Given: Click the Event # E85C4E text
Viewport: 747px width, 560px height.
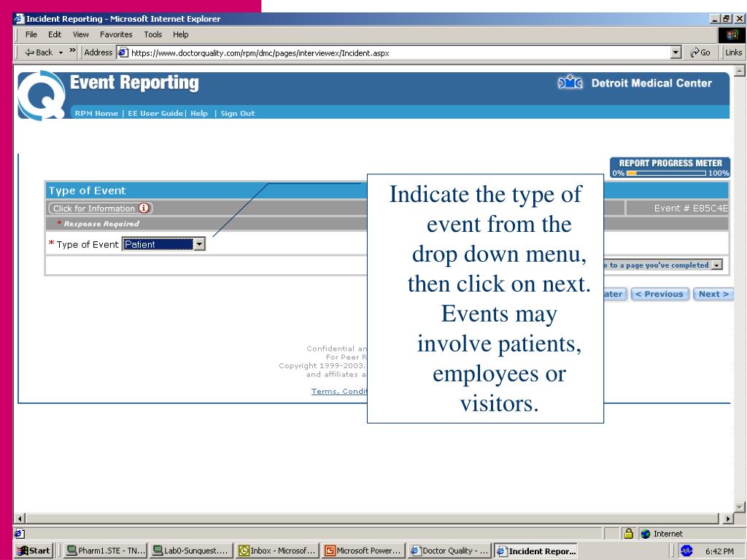Looking at the screenshot, I should [x=691, y=208].
